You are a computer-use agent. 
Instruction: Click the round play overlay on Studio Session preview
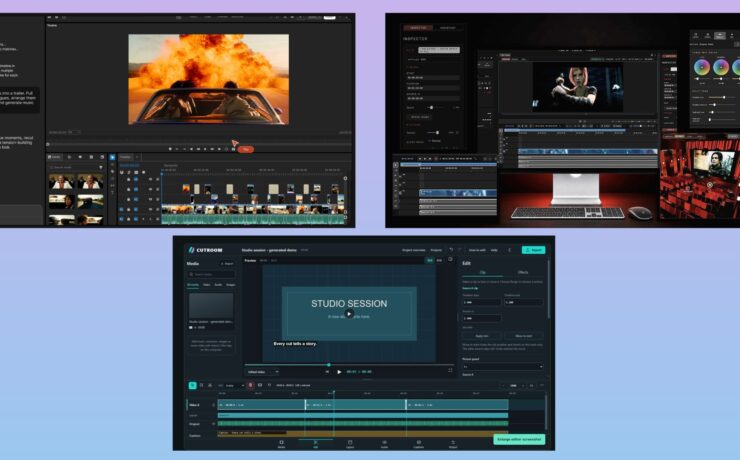pyautogui.click(x=349, y=314)
